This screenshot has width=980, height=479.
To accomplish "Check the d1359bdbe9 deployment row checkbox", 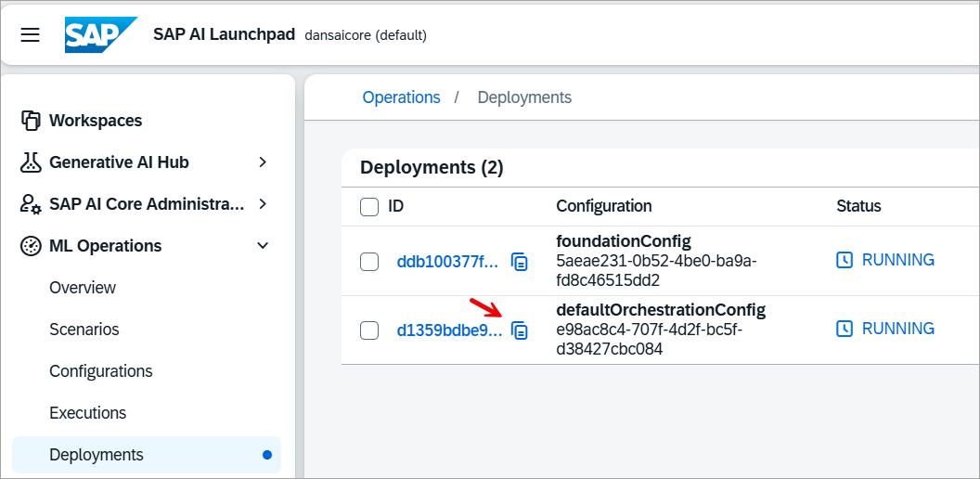I will click(x=369, y=330).
